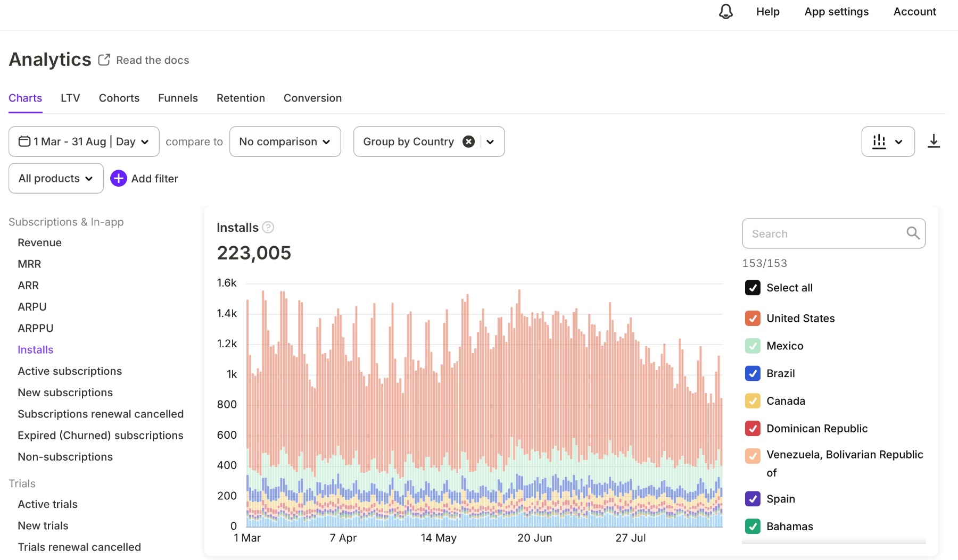Show the Installs help tooltip icon
The height and width of the screenshot is (560, 958).
click(x=268, y=228)
